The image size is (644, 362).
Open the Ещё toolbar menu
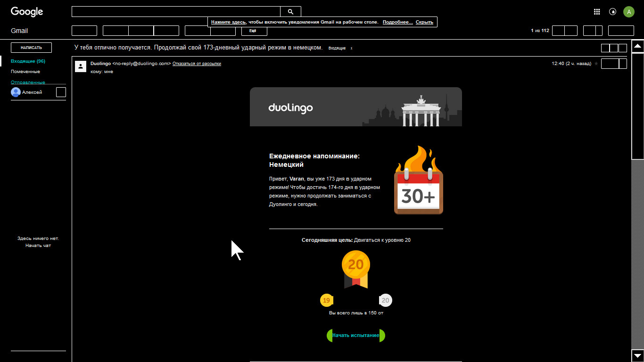pos(254,31)
